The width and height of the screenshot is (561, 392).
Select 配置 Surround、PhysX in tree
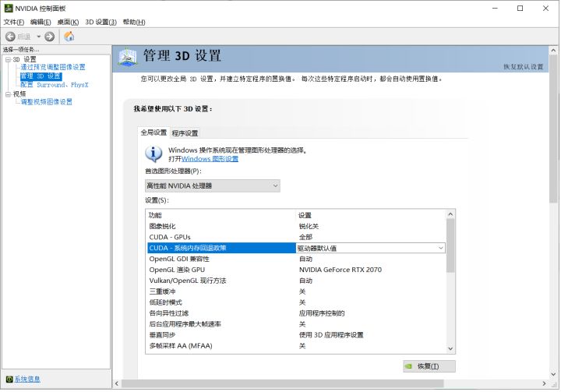[54, 85]
